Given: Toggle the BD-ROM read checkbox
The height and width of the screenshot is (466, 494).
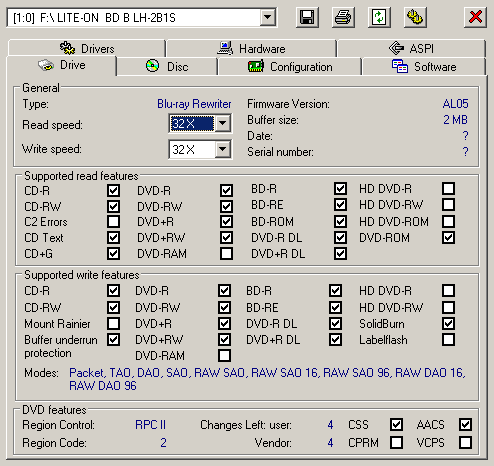Looking at the screenshot, I should tap(340, 221).
